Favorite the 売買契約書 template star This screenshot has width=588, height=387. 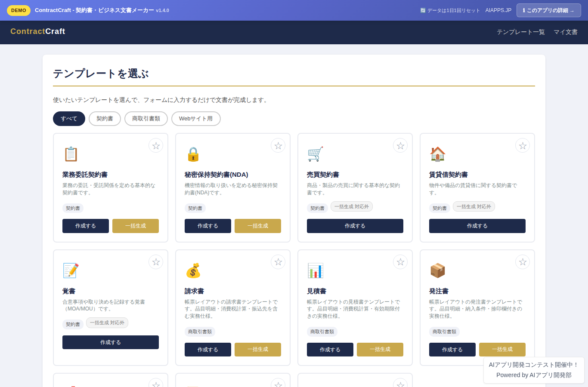coord(400,145)
